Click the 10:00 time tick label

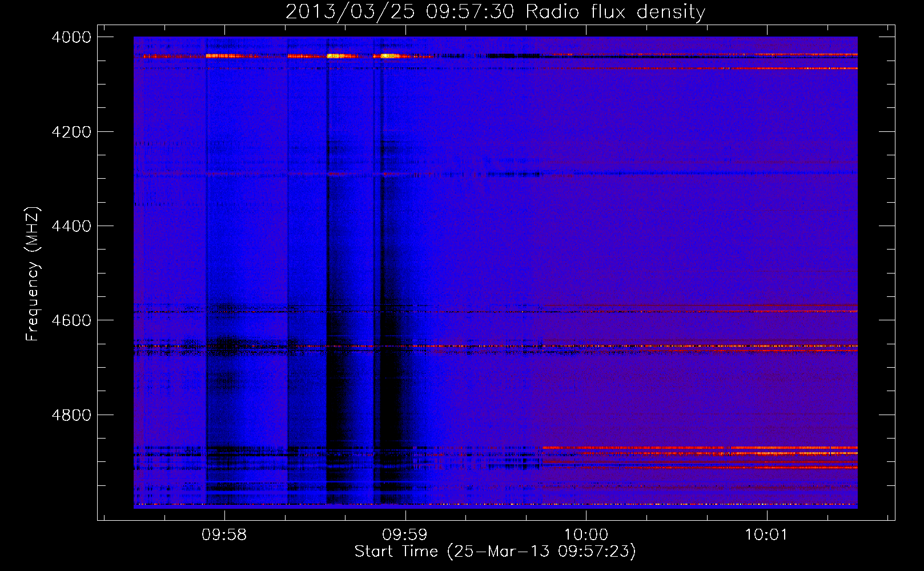click(x=586, y=535)
